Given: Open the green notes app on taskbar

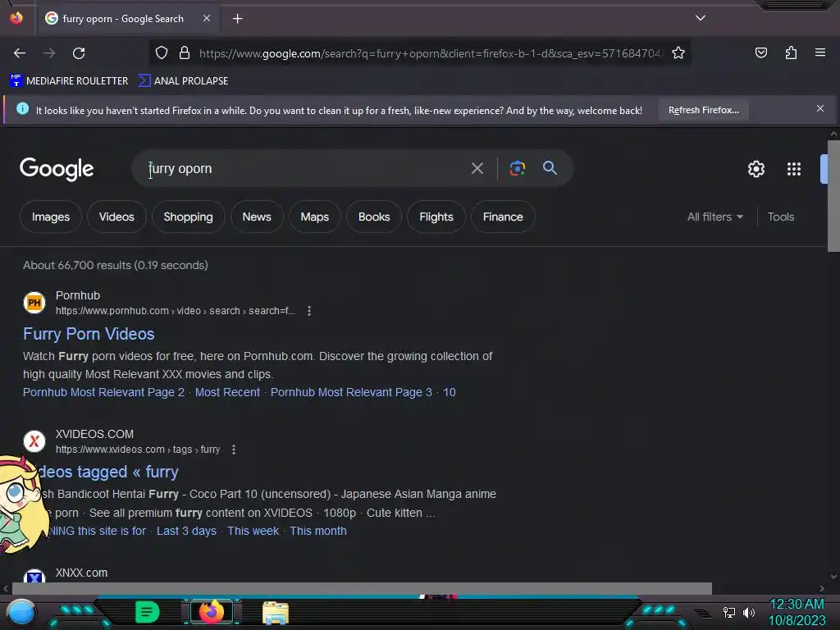Looking at the screenshot, I should pos(148,612).
